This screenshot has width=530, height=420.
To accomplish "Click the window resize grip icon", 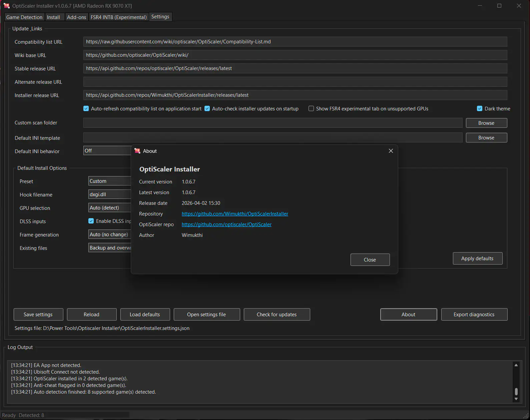I will click(x=526, y=416).
